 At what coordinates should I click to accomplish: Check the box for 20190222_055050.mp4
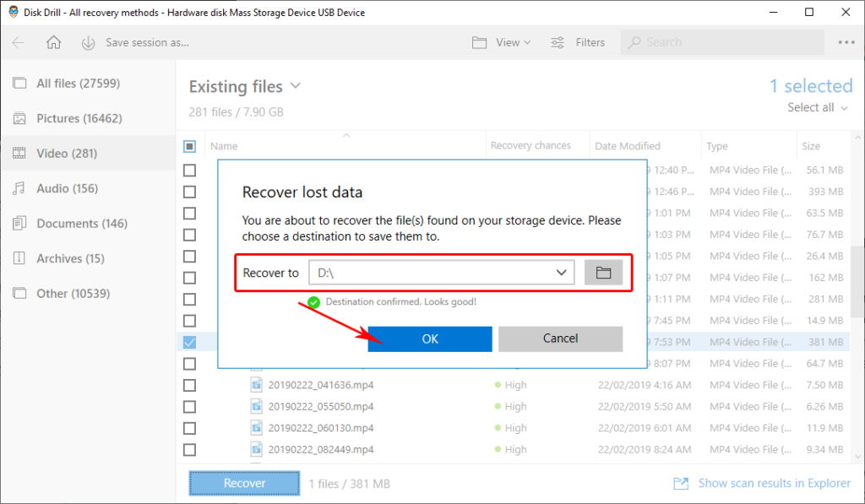tap(189, 407)
